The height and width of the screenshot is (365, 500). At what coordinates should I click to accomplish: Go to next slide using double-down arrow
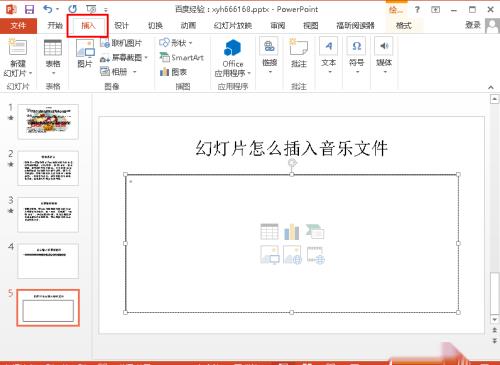point(494,340)
